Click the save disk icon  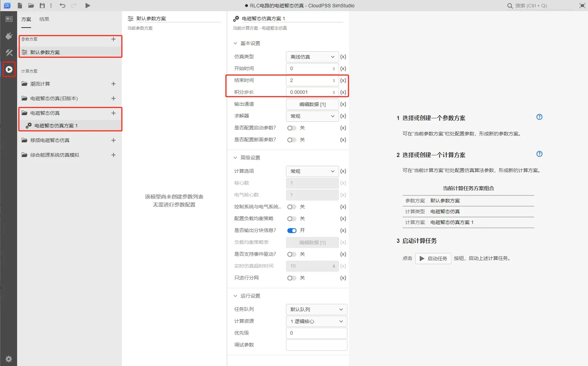(x=42, y=6)
